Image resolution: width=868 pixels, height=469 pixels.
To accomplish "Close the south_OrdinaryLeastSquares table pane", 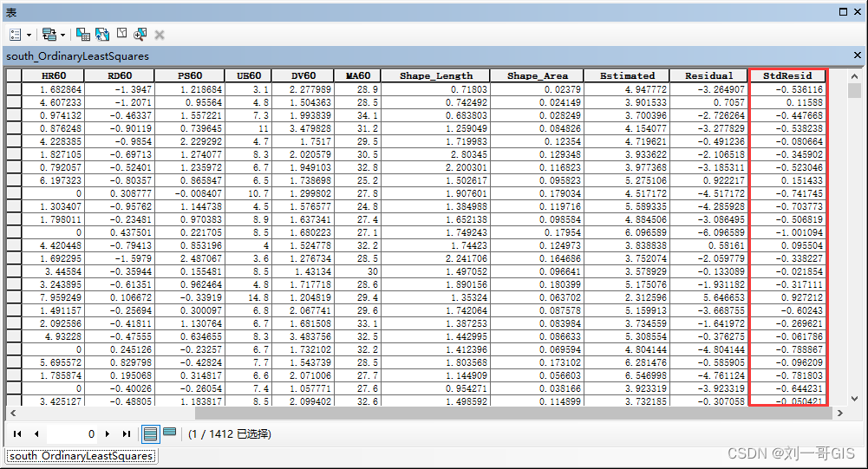I will click(858, 55).
